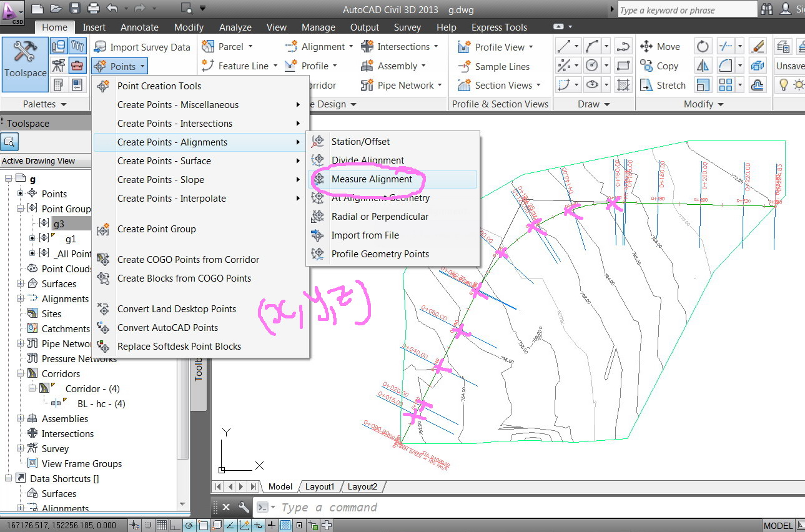Click the Erase tool icon

tap(757, 47)
